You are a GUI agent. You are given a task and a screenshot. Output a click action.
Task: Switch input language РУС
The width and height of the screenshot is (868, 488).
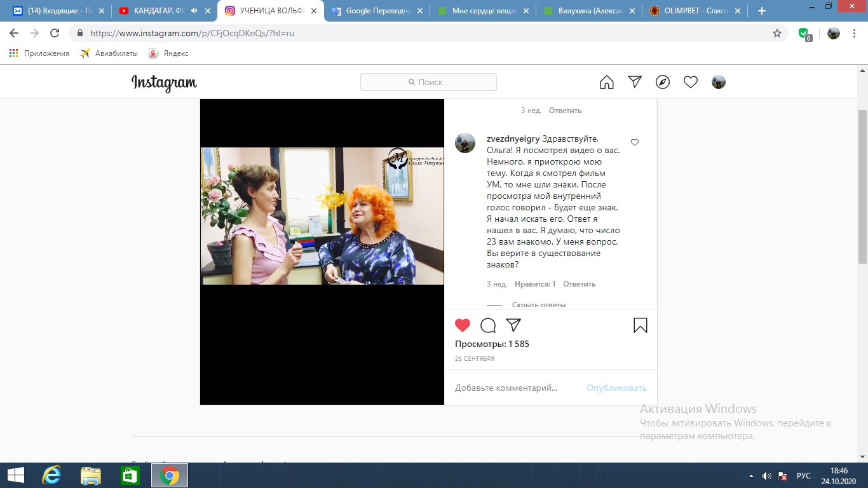coord(804,475)
